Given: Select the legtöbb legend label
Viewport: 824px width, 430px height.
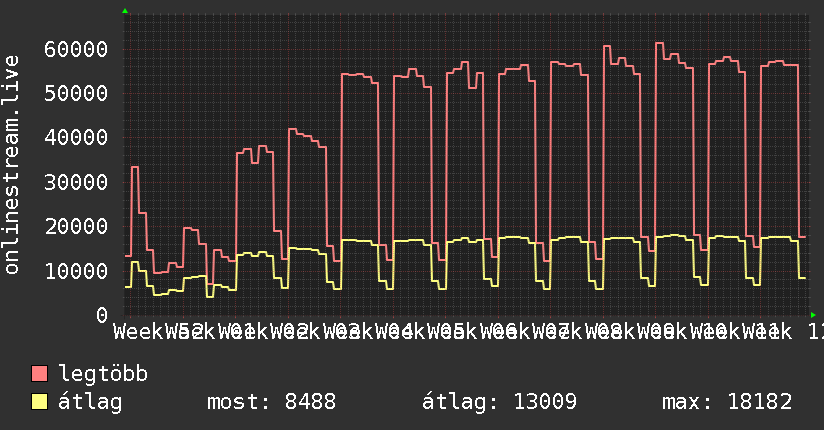Looking at the screenshot, I should pyautogui.click(x=103, y=374).
